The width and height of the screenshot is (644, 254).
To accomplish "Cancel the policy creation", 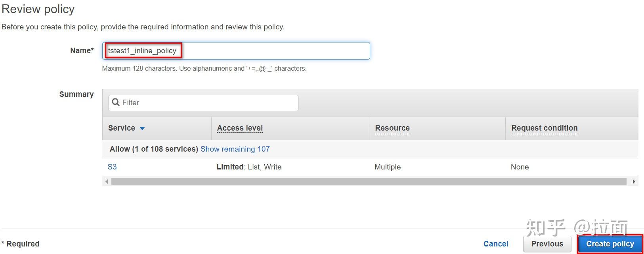I will tap(495, 244).
